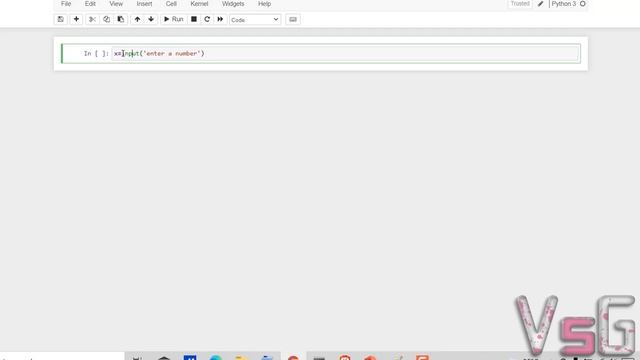Open the Help menu
Screen dimensions: 640x360
click(x=264, y=4)
